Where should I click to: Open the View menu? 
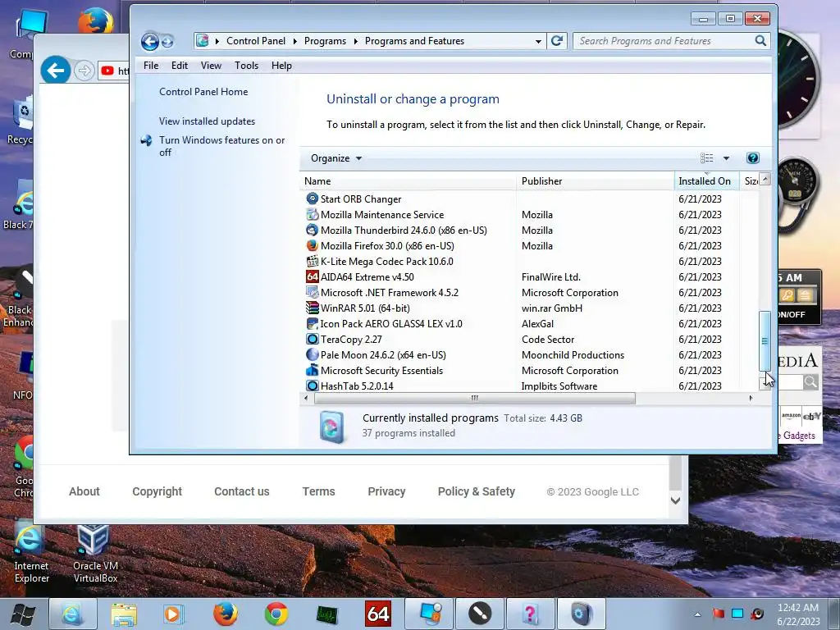(x=211, y=66)
